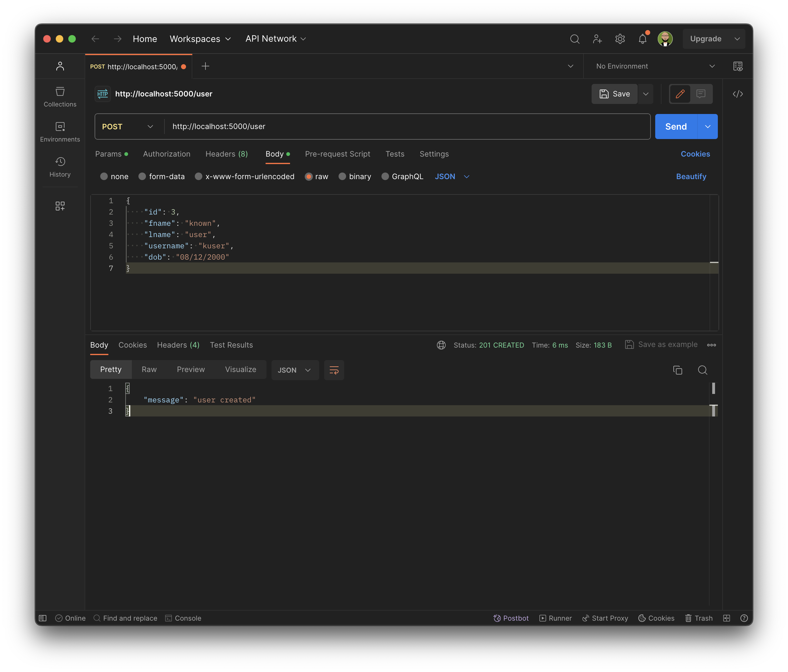Open the response JSON format dropdown
Image resolution: width=788 pixels, height=672 pixels.
pos(295,370)
